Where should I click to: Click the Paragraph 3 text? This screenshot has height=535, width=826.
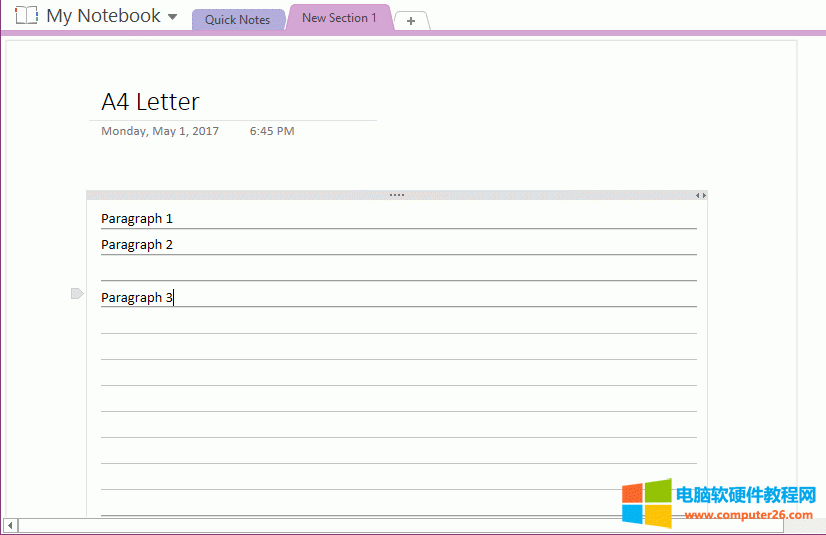[137, 298]
